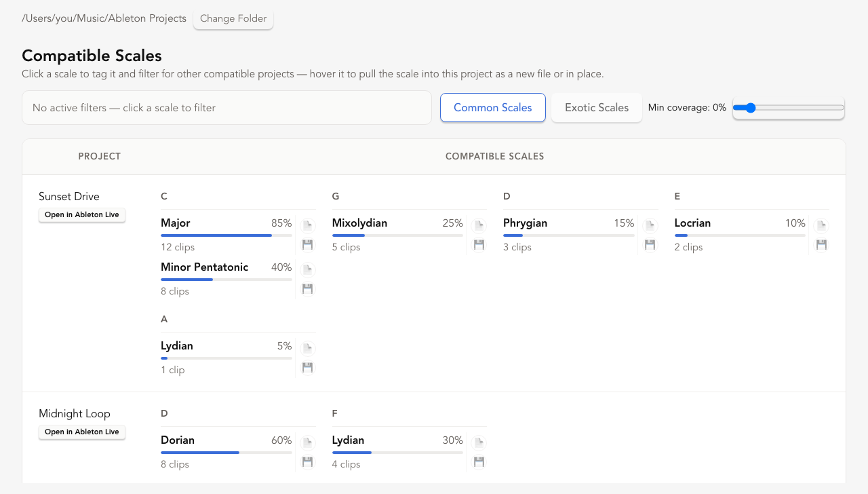Click the 85% coverage value

[x=281, y=223]
